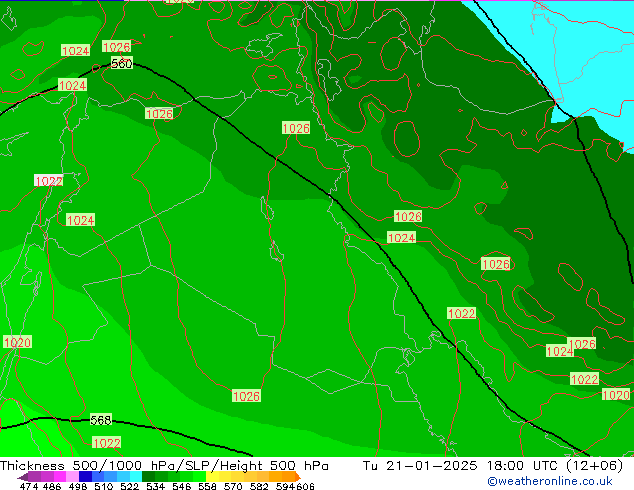Click the 510 legend value
The height and width of the screenshot is (490, 634).
(x=104, y=486)
